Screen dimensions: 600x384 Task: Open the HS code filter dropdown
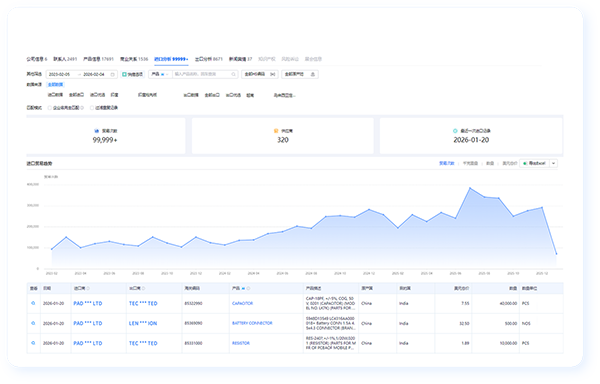click(x=260, y=74)
